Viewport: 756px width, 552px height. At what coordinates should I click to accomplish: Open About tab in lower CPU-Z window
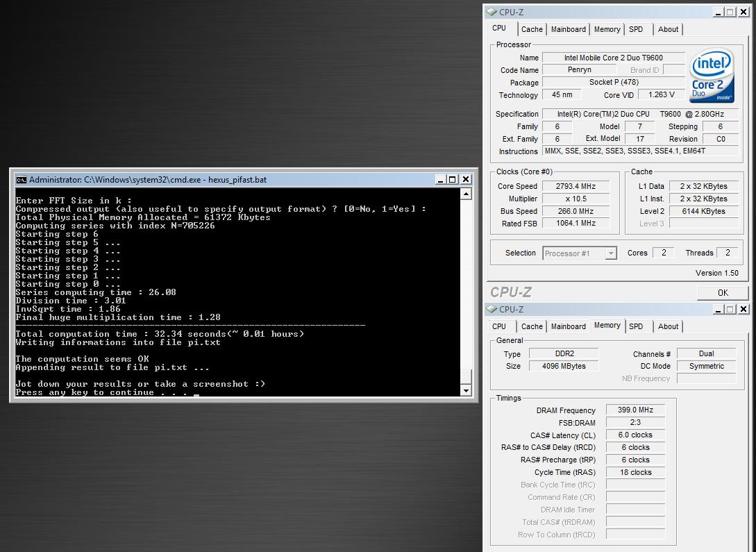668,326
